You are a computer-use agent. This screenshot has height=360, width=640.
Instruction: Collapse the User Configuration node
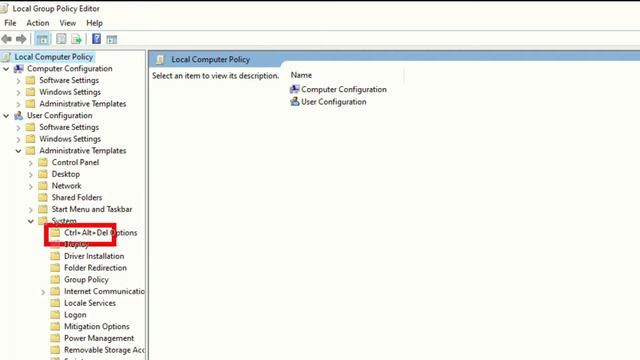point(6,116)
